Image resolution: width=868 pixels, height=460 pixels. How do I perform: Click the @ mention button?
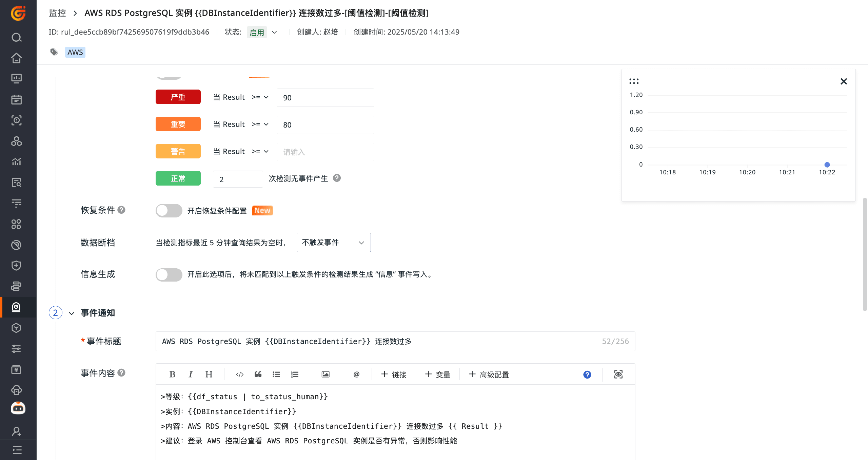(356, 375)
